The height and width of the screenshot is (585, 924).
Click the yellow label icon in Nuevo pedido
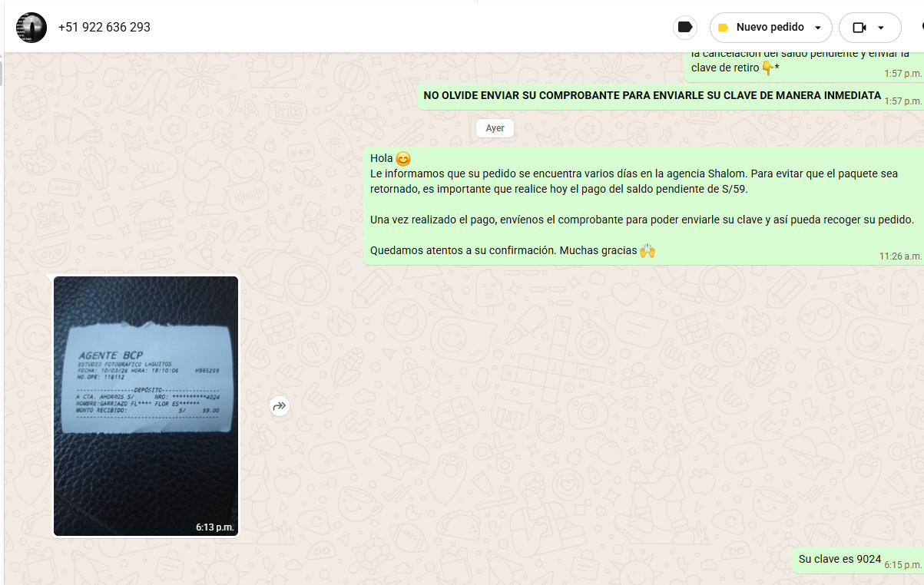(723, 28)
